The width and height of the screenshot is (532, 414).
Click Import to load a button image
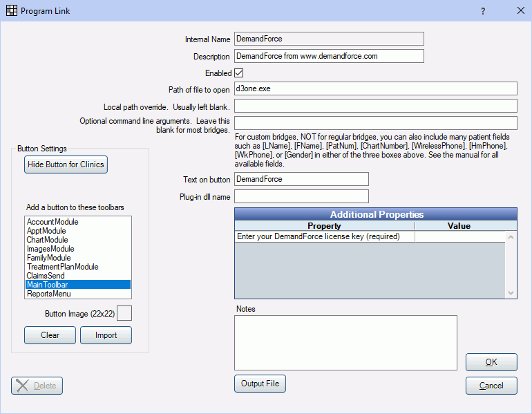click(106, 335)
